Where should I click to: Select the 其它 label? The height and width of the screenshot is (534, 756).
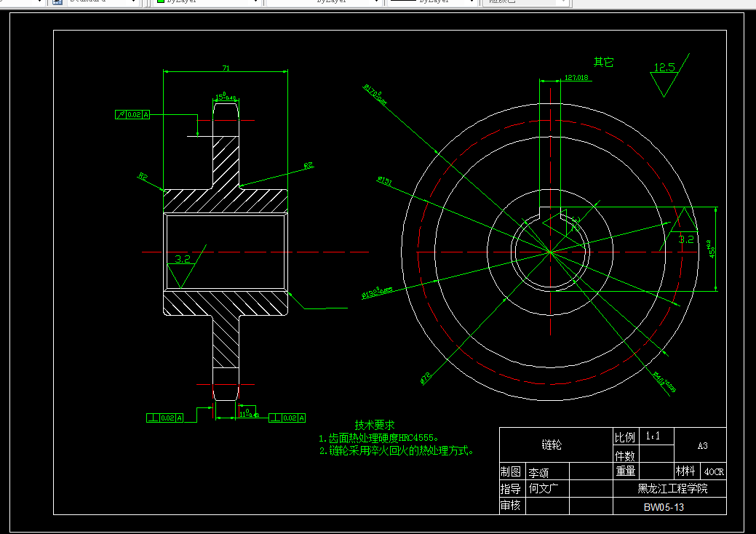point(603,62)
